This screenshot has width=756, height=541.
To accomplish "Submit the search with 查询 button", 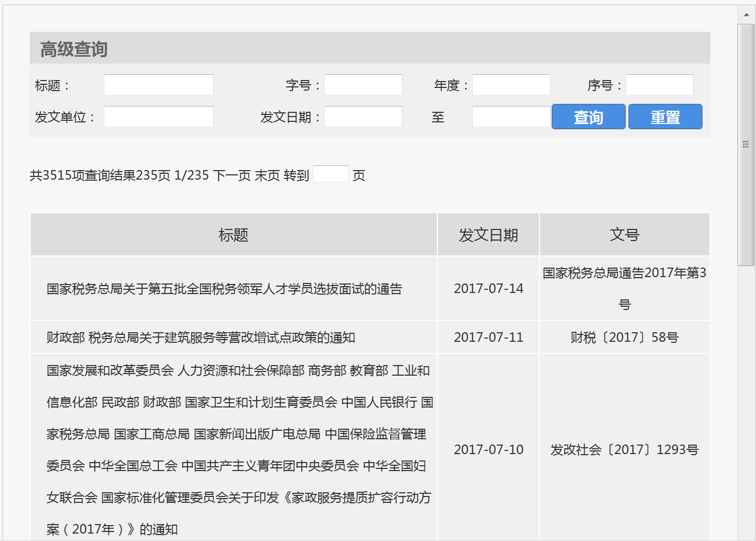I will pos(589,117).
